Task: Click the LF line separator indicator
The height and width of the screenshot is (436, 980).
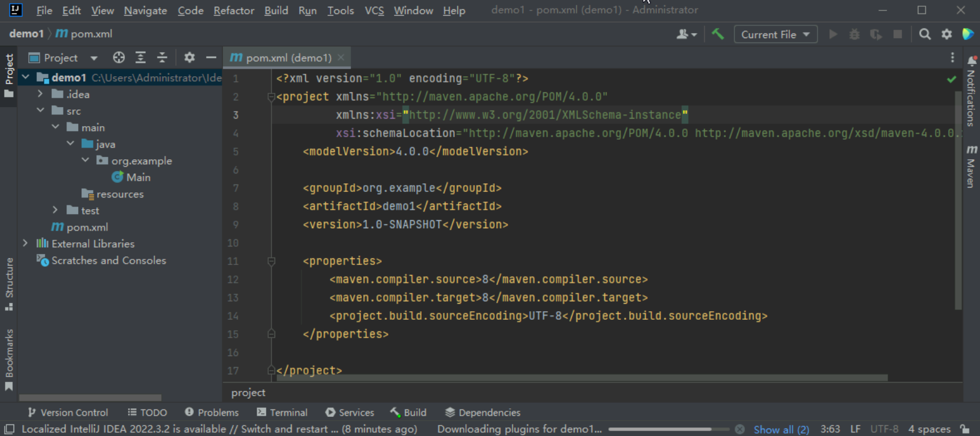Action: [855, 429]
